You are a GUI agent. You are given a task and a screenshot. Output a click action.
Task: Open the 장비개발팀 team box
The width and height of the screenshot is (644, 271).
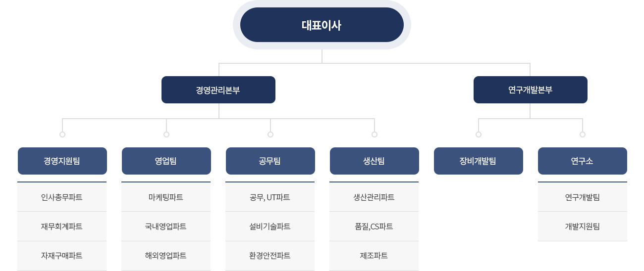pyautogui.click(x=479, y=161)
